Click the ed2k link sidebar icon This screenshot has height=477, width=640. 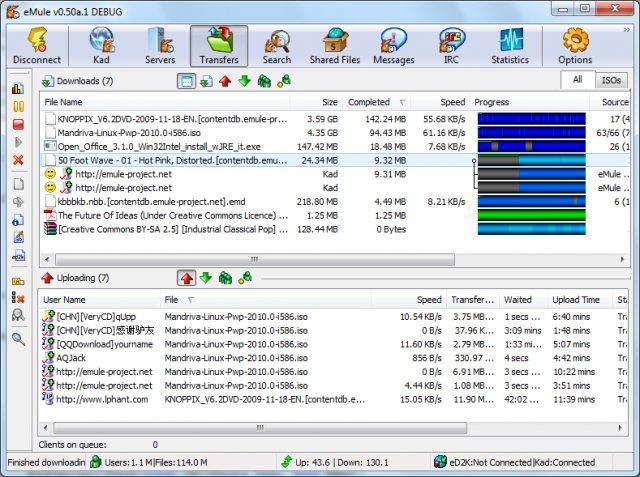tap(19, 256)
